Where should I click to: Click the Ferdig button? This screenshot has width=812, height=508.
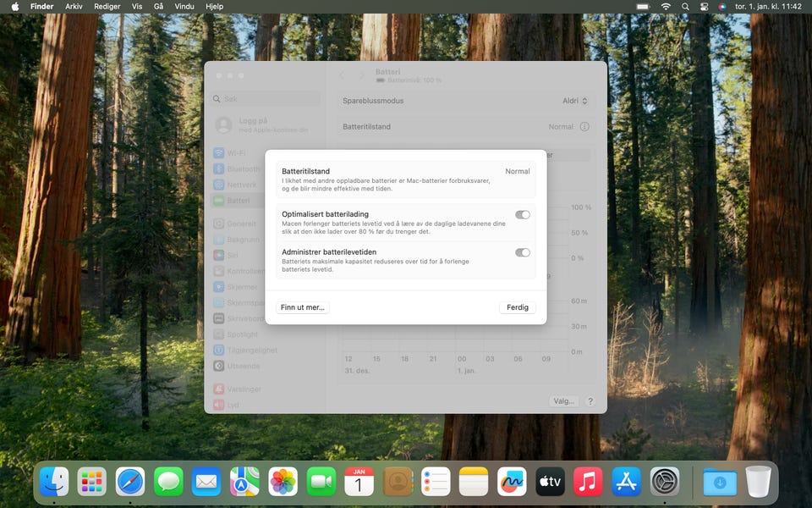(518, 307)
